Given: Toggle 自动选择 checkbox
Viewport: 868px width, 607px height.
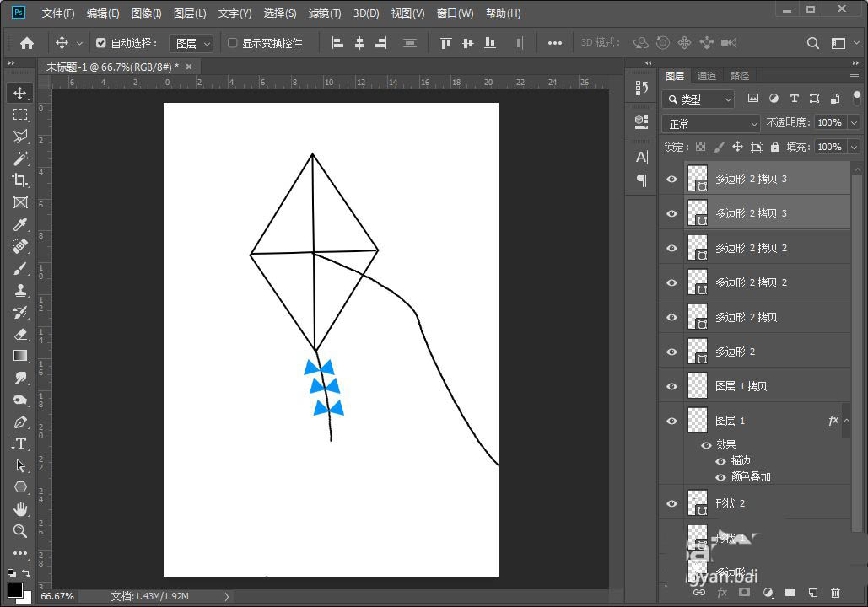Looking at the screenshot, I should coord(100,43).
